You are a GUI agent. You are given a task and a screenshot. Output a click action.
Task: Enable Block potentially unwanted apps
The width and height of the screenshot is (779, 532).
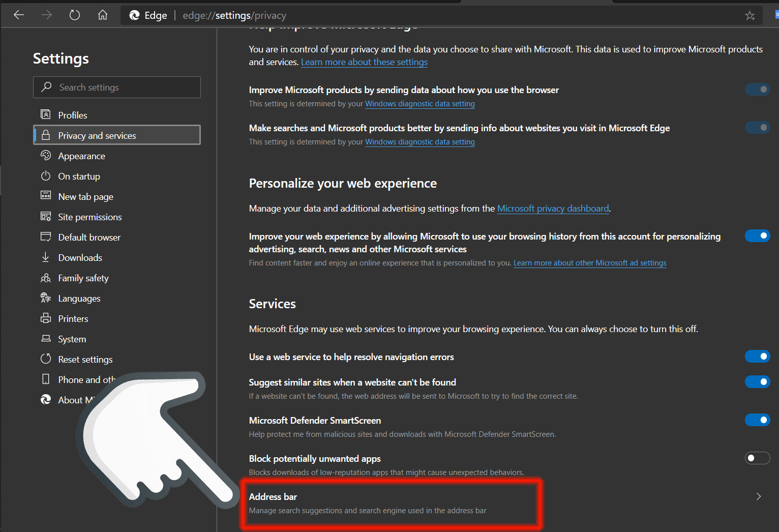pyautogui.click(x=758, y=458)
